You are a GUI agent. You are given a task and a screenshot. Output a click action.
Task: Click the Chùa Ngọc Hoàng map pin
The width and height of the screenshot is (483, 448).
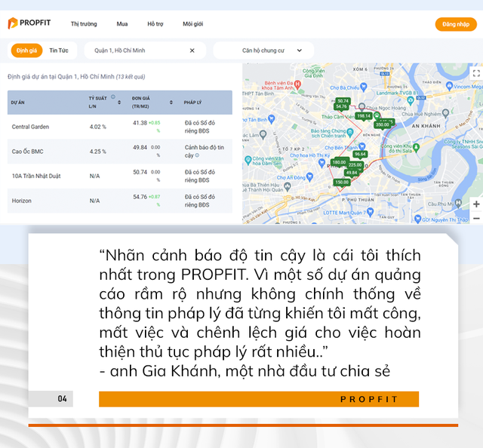[x=362, y=107]
